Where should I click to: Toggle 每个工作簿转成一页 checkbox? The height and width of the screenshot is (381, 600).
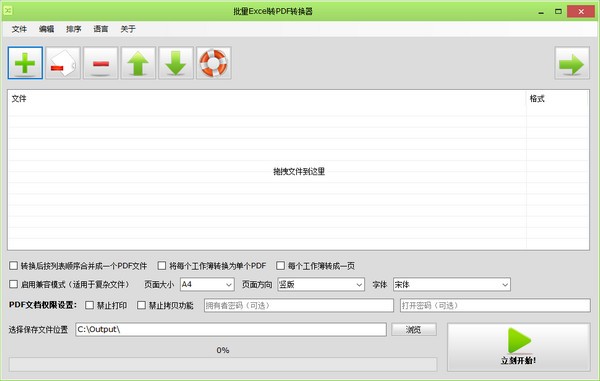coord(280,265)
